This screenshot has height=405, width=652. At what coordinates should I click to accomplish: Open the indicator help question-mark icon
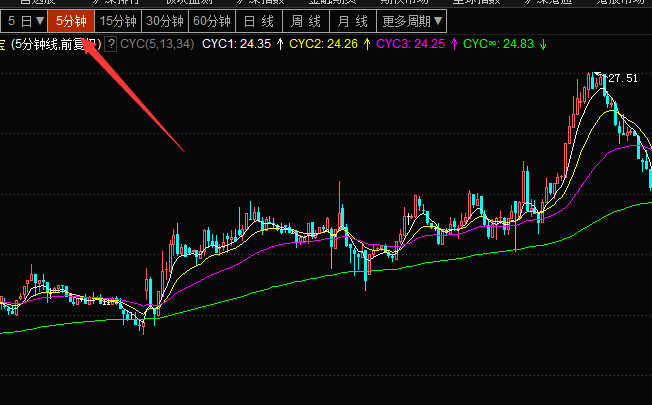pos(111,44)
